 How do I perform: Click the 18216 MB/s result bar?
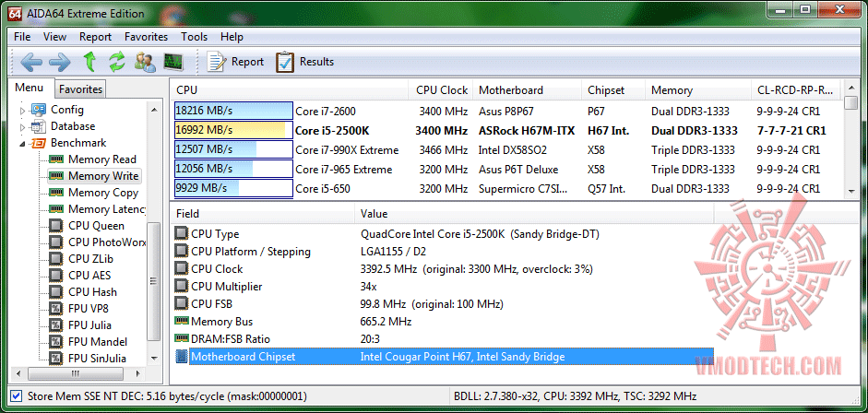coord(233,111)
